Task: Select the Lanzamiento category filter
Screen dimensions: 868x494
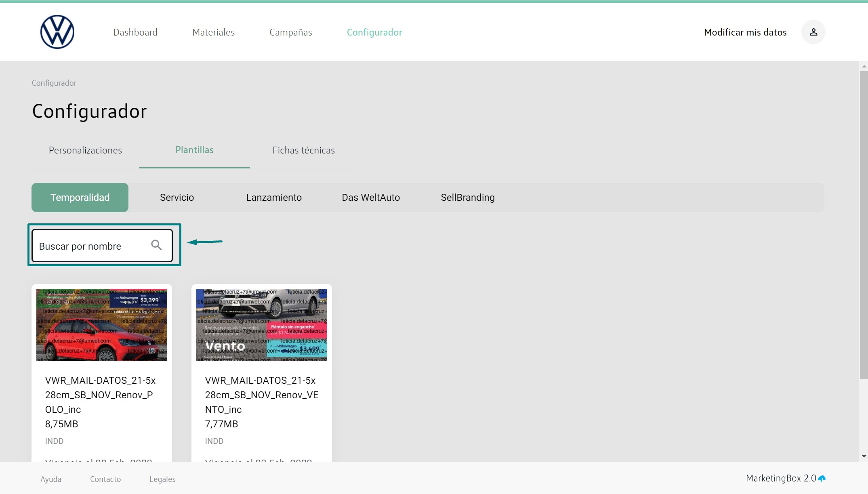Action: 274,198
